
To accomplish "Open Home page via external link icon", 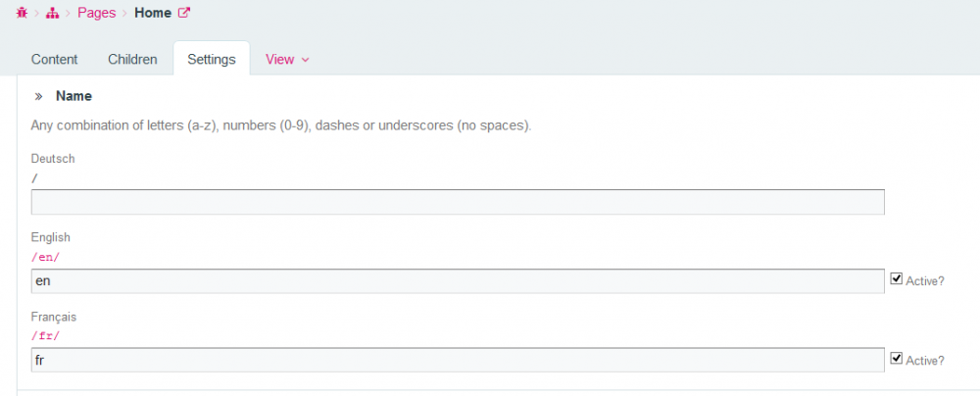I will pos(182,13).
